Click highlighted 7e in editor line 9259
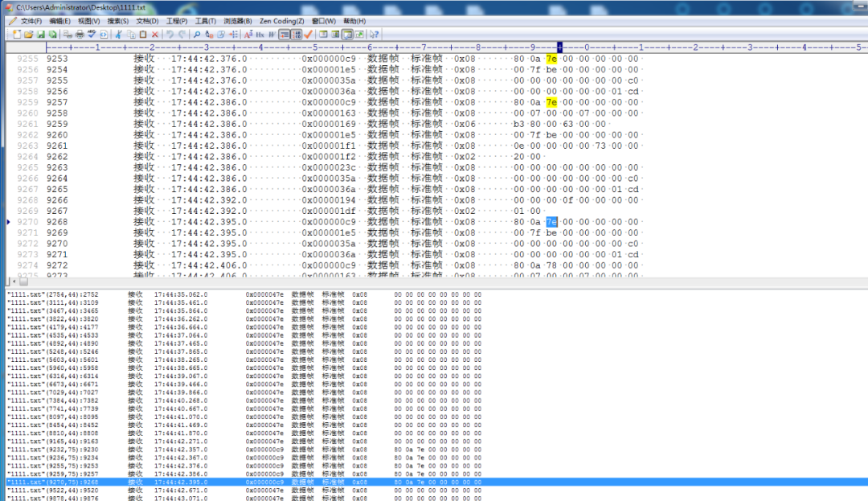Viewport: 868px width, 501px height. point(551,102)
